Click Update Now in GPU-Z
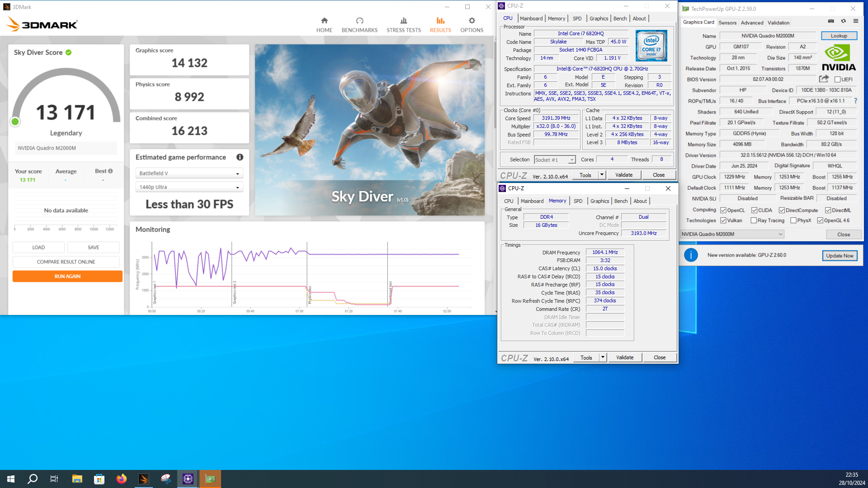 pyautogui.click(x=840, y=256)
